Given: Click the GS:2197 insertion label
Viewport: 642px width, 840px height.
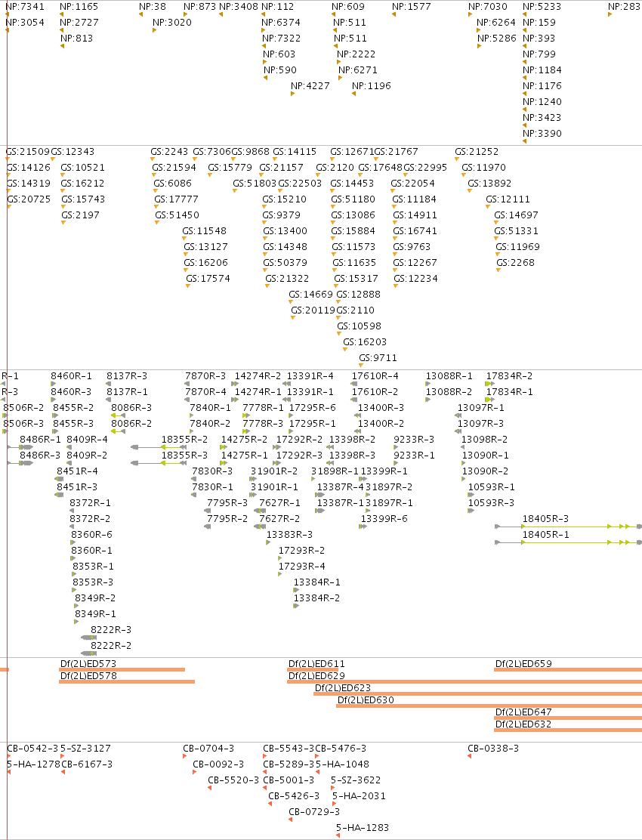Looking at the screenshot, I should click(x=80, y=215).
